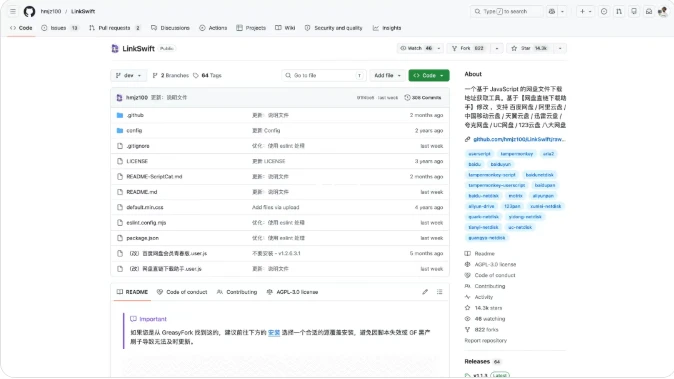Expand the Watch notifications dropdown

pos(438,48)
